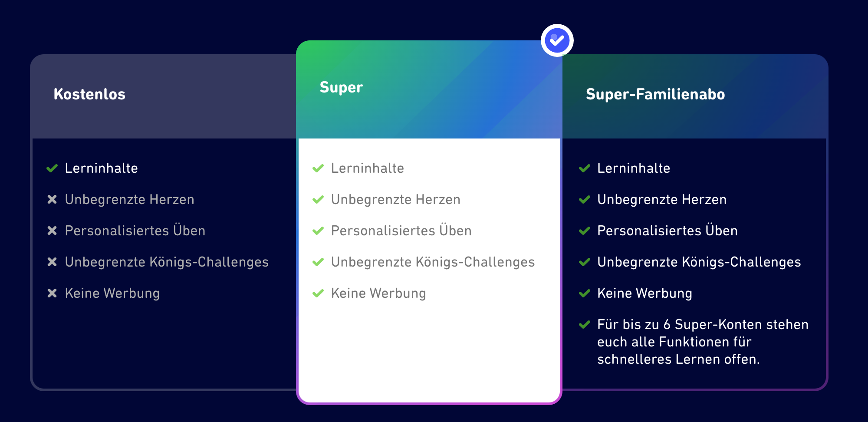Click the check beside Familienabo 6 Super-Konten text
868x422 pixels.
[585, 325]
